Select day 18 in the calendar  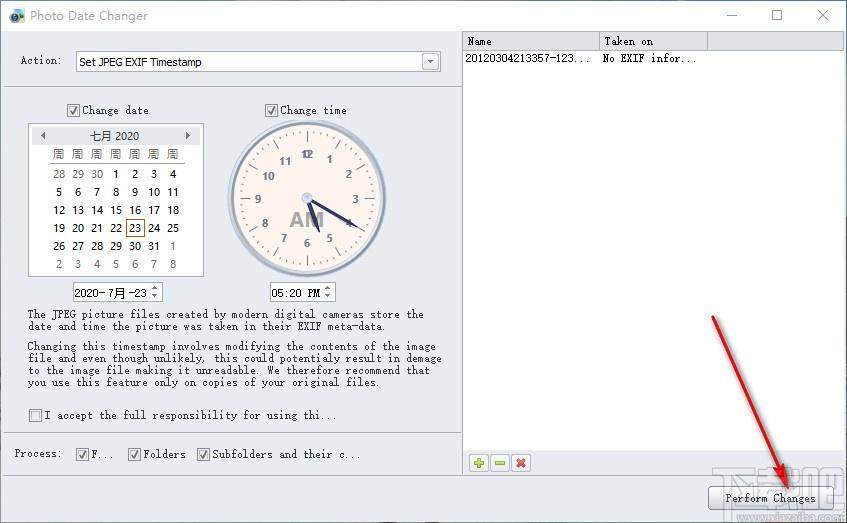coord(173,210)
